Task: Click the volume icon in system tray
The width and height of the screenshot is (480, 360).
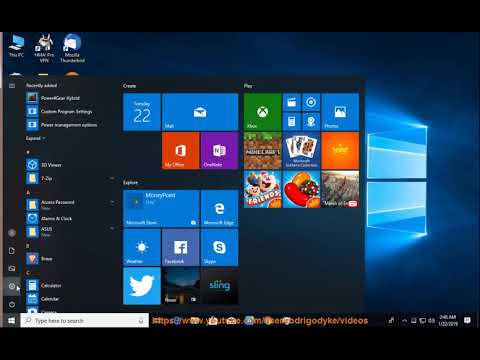Action: (431, 320)
